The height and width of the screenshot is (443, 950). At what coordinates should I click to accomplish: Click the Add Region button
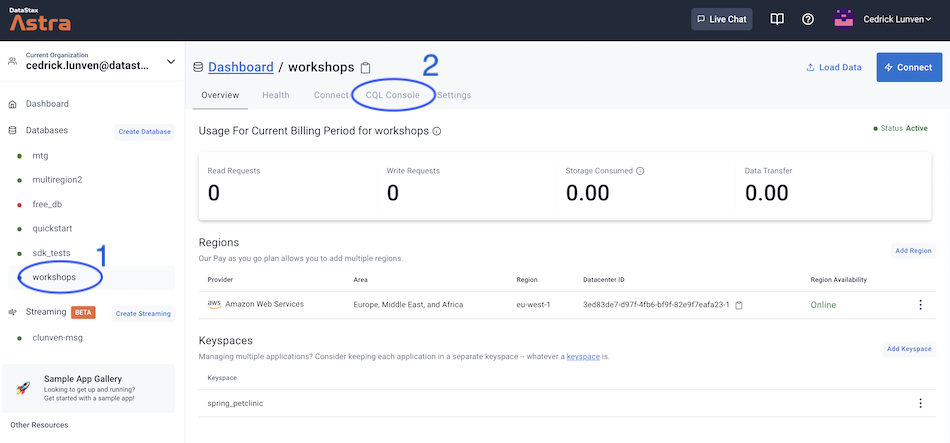[x=913, y=251]
